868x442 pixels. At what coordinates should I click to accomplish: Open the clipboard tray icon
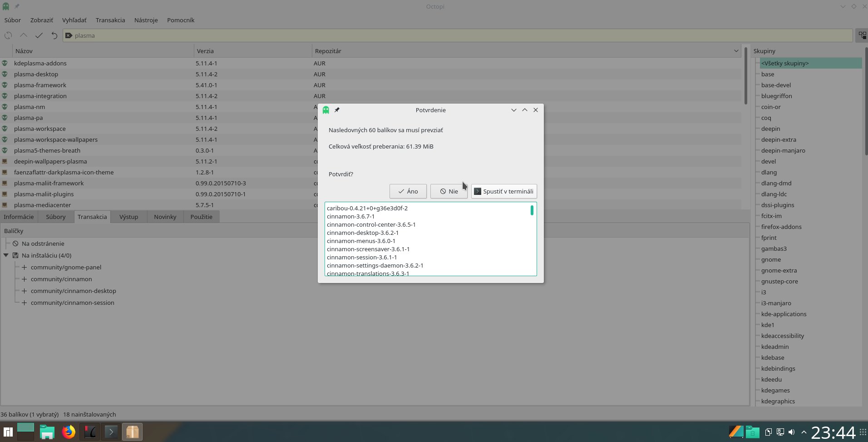pyautogui.click(x=768, y=432)
